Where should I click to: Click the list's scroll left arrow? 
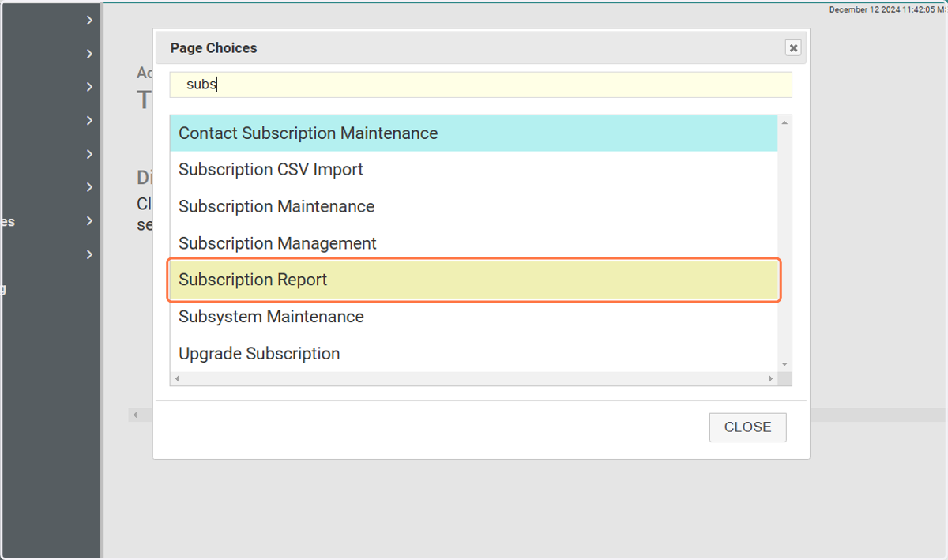(x=176, y=379)
